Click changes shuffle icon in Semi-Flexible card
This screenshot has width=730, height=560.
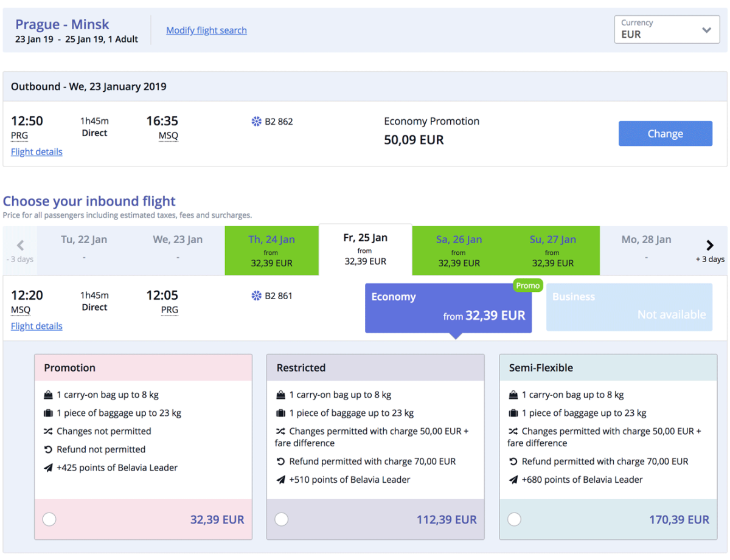pos(513,431)
